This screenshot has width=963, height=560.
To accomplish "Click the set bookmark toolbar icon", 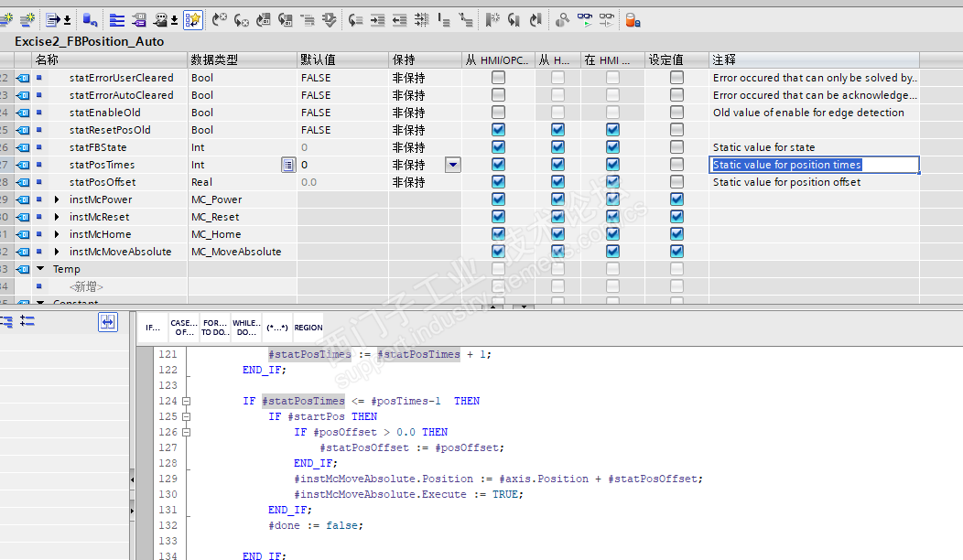I will pyautogui.click(x=492, y=19).
